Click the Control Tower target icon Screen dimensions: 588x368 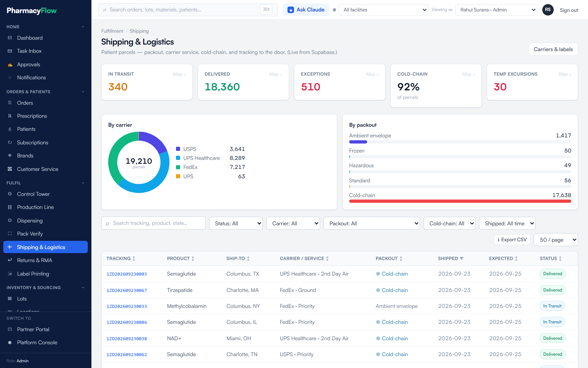10,194
